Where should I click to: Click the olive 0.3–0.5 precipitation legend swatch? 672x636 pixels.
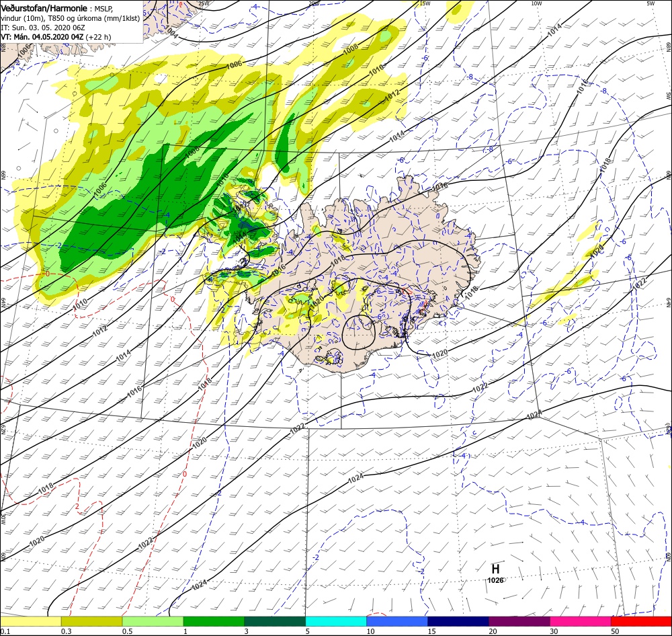(91, 621)
